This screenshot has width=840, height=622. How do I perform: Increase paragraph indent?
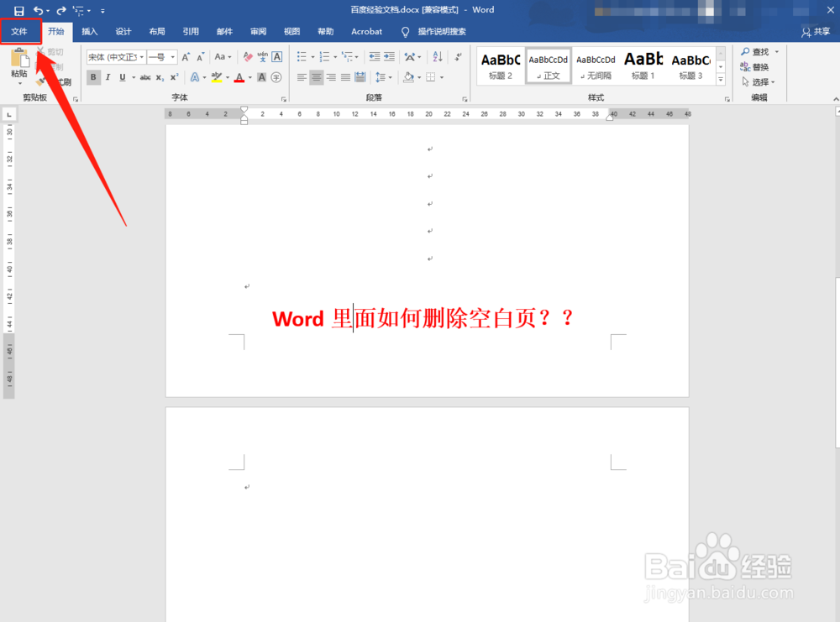point(390,57)
